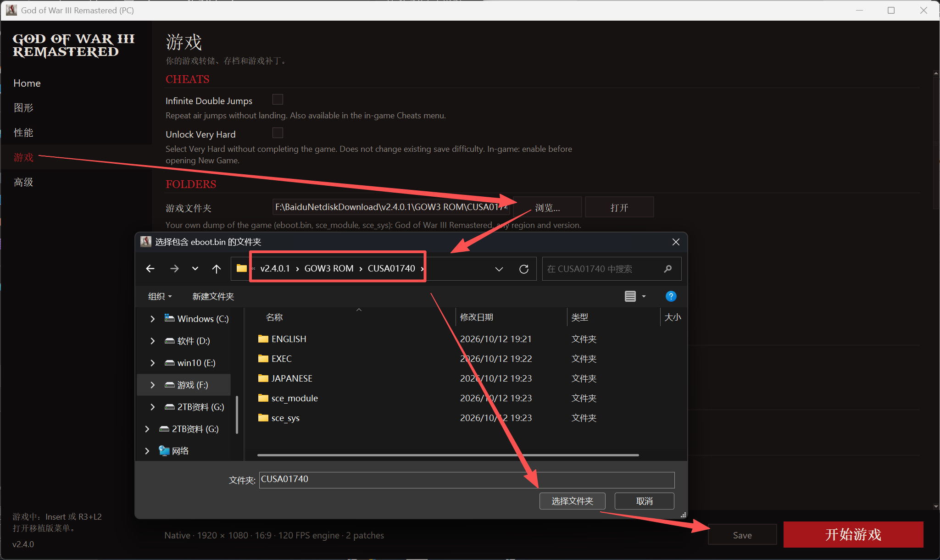Click the 文件夹 name input field
940x560 pixels.
[x=467, y=480]
